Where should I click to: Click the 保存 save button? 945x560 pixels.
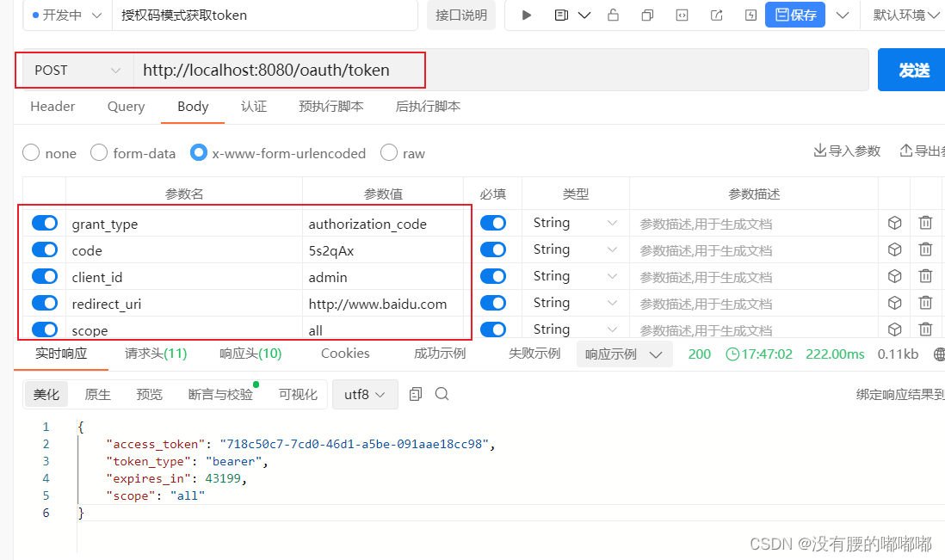coord(795,15)
